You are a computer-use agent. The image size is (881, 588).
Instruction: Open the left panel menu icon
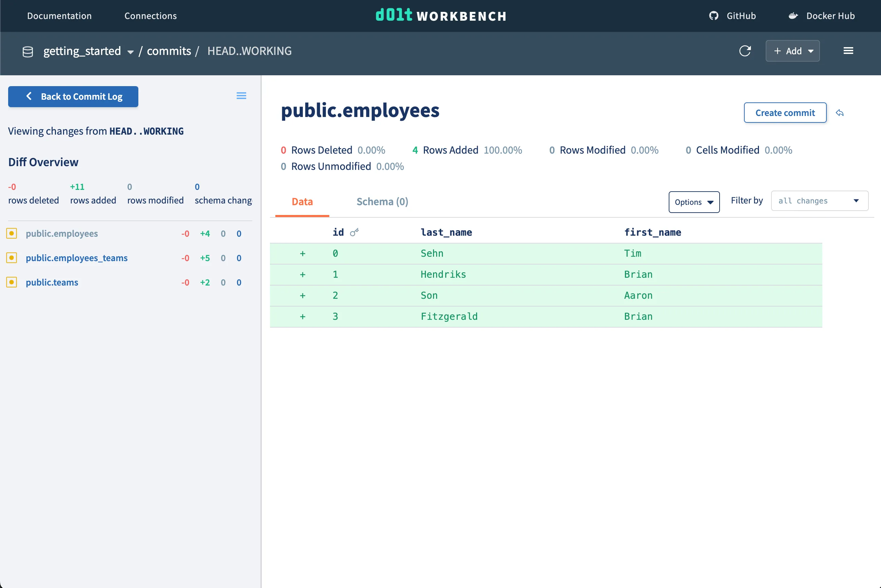tap(241, 96)
